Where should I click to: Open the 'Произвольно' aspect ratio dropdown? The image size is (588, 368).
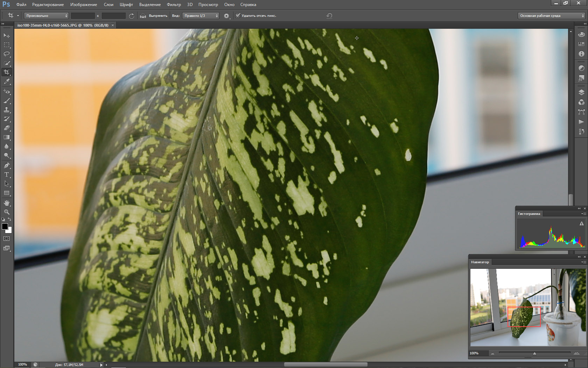47,16
